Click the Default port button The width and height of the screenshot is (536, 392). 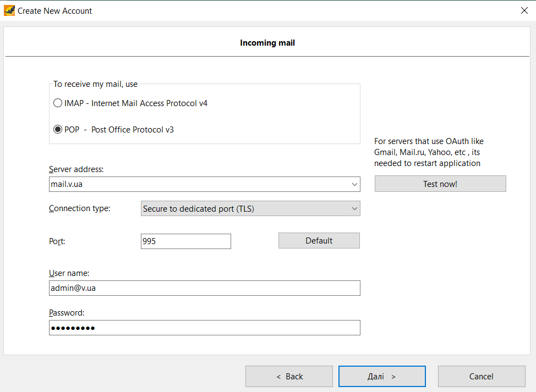(x=319, y=241)
